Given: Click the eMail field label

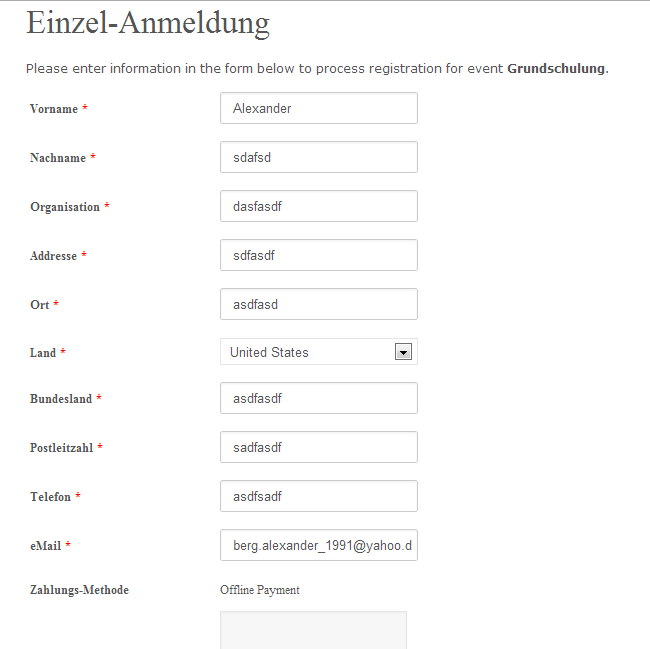Looking at the screenshot, I should 46,546.
